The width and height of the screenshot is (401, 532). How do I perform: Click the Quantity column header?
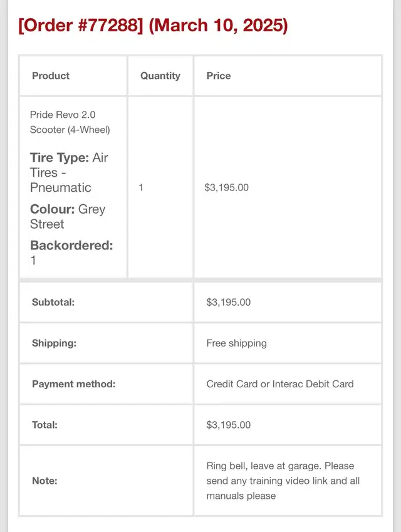(x=160, y=76)
